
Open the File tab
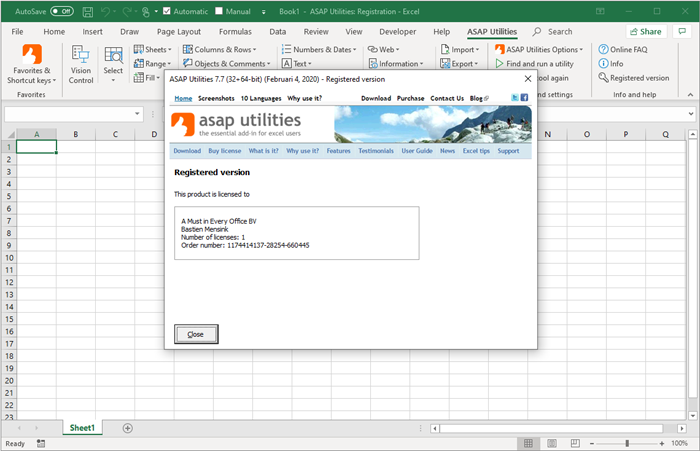17,32
